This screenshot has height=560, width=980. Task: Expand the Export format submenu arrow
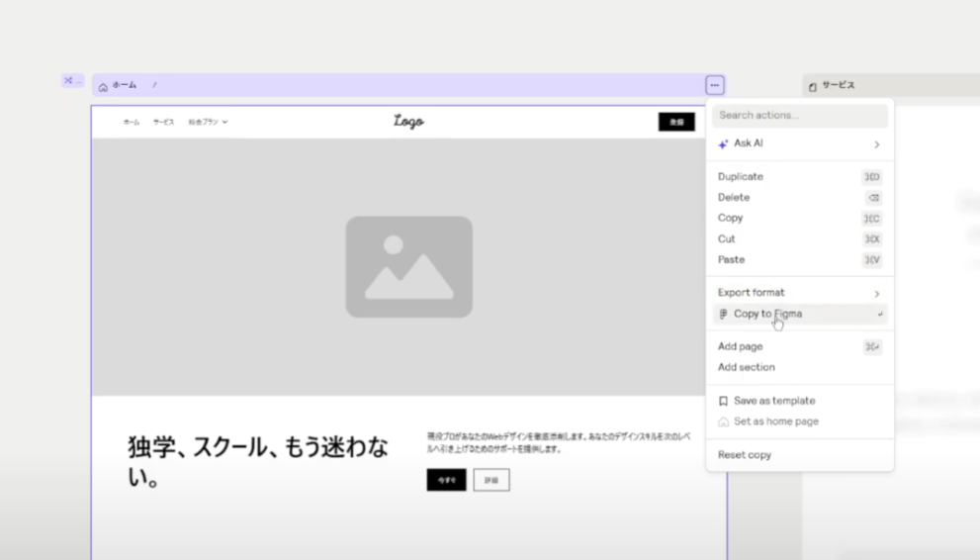[x=876, y=294]
